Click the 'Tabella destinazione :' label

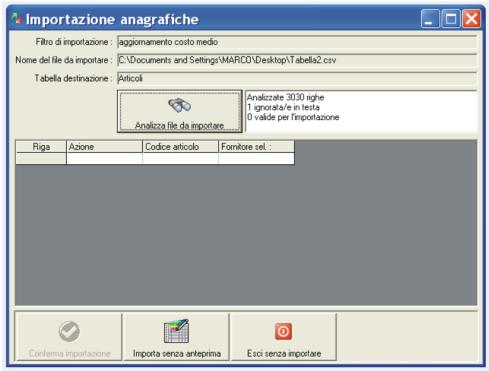coord(73,78)
